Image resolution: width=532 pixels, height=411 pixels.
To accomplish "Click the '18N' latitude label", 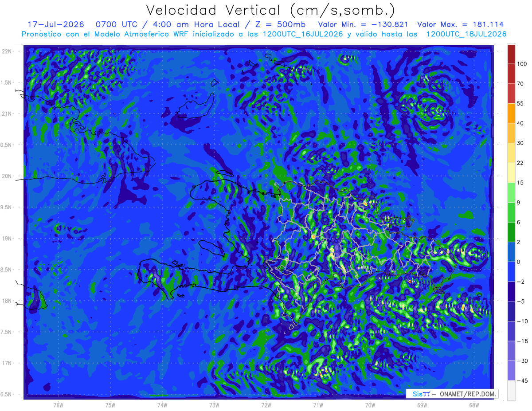I will click(x=7, y=301).
